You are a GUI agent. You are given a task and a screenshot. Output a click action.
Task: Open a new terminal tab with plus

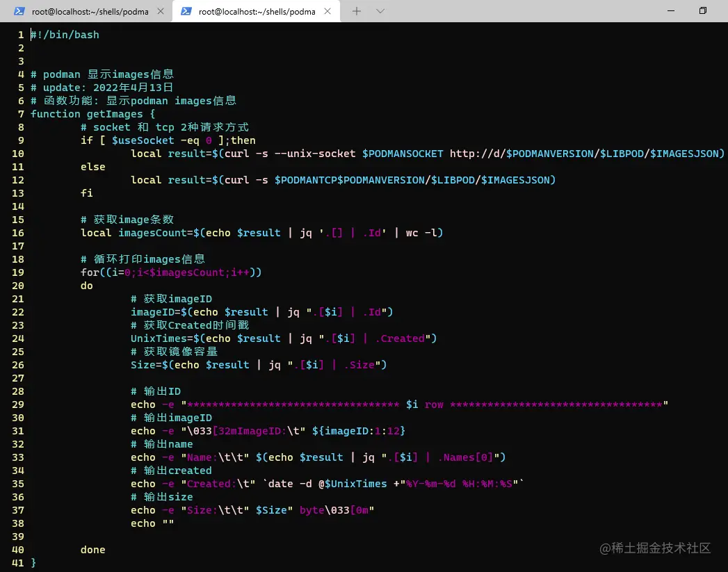pos(356,11)
